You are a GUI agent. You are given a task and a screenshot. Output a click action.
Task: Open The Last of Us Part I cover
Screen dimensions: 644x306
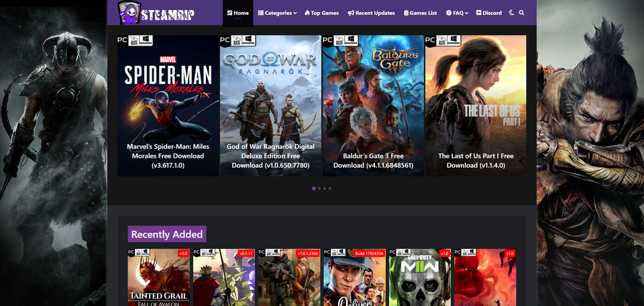tap(476, 105)
